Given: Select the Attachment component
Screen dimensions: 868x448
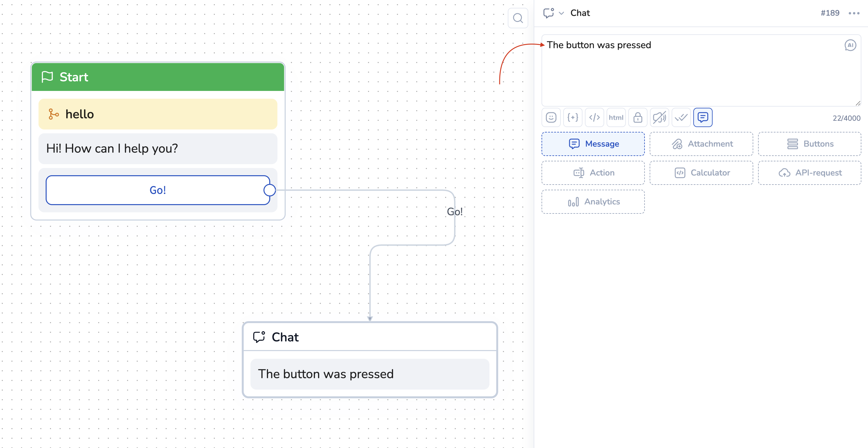Looking at the screenshot, I should pyautogui.click(x=701, y=144).
